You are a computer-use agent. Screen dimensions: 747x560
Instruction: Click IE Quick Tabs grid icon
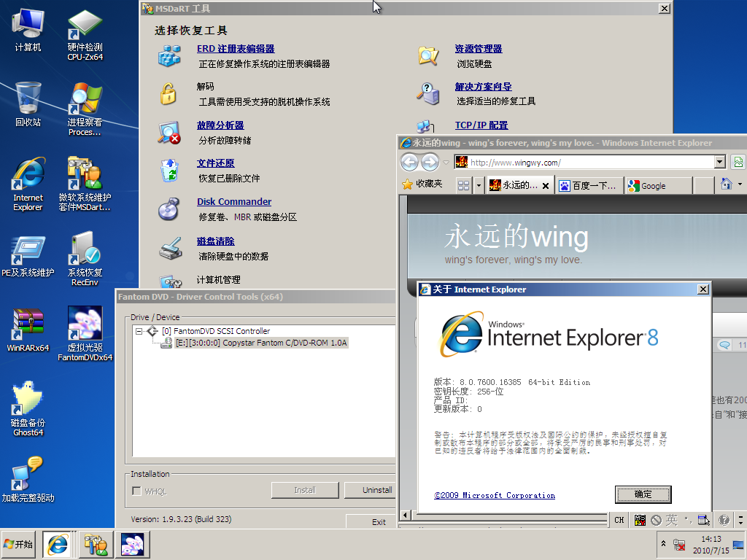[463, 185]
